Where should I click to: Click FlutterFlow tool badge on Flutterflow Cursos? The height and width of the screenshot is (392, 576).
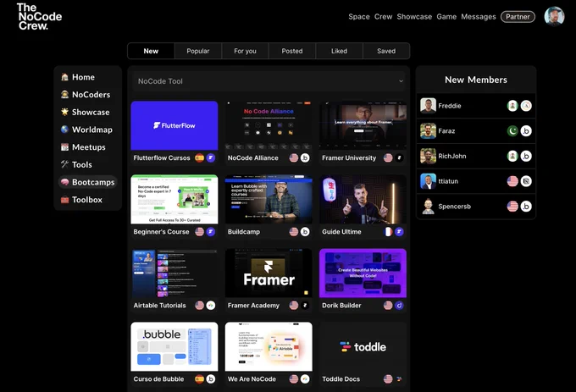coord(211,157)
